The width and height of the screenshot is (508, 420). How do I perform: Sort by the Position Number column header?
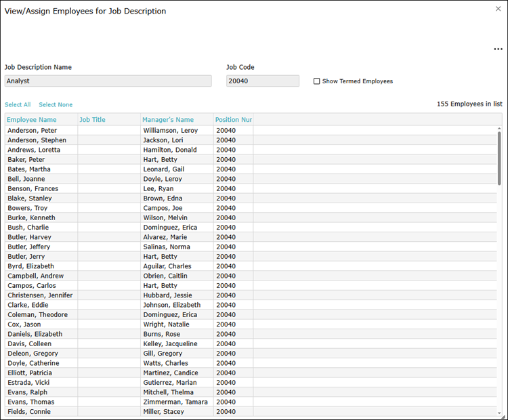234,120
